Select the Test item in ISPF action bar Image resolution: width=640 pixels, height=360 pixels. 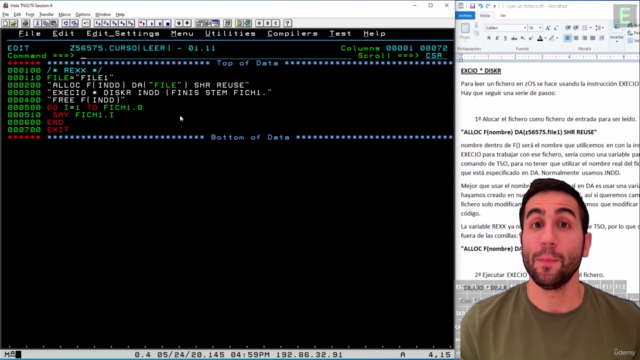coord(340,33)
